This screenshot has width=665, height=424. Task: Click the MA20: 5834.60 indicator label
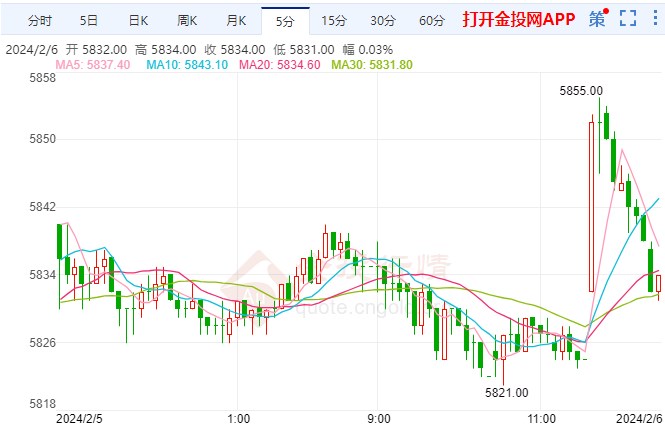279,64
